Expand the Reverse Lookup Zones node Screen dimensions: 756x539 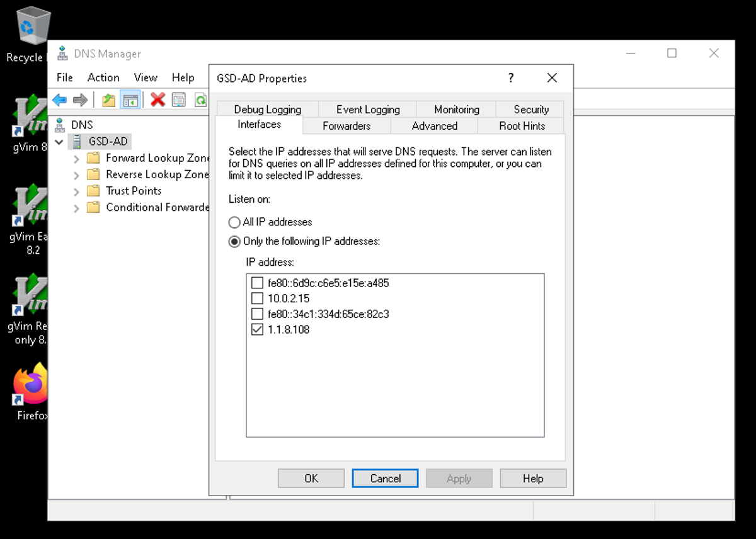pyautogui.click(x=76, y=175)
